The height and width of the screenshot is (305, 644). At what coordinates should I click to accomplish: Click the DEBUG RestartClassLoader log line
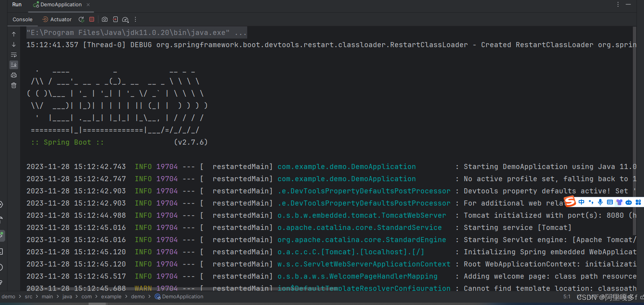331,45
